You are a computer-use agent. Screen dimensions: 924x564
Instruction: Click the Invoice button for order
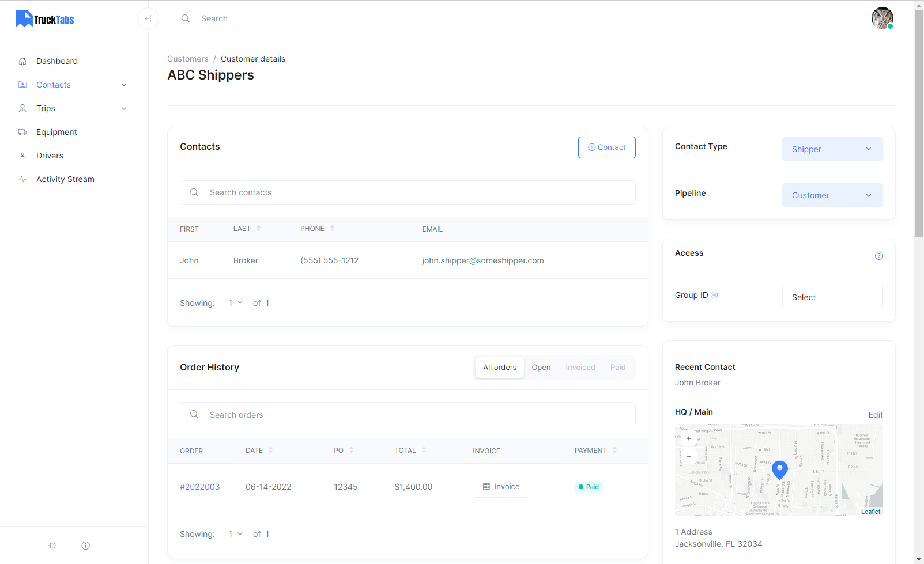500,487
